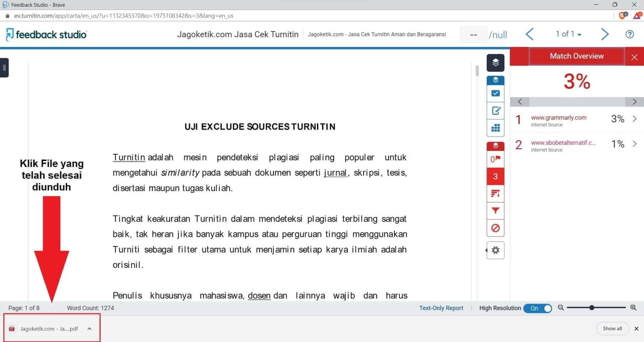Open the similarity layers icon at top
The width and height of the screenshot is (644, 342).
coord(495,63)
